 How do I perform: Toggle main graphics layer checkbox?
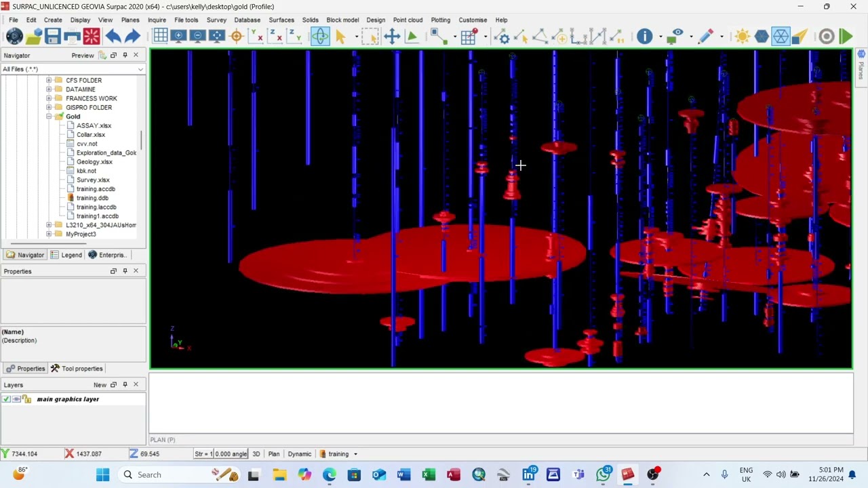click(x=6, y=399)
